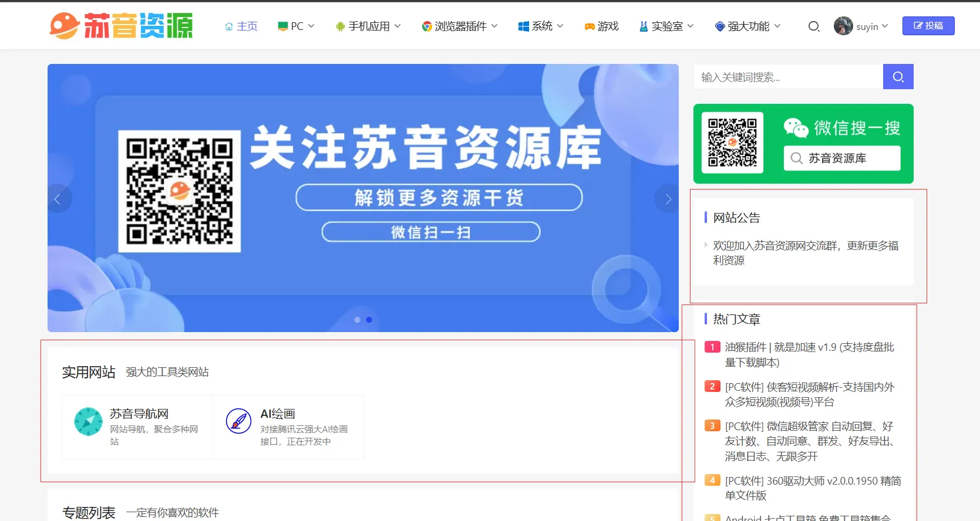The image size is (980, 521).
Task: Click the gamepad icon beside 游戏
Action: tap(590, 26)
